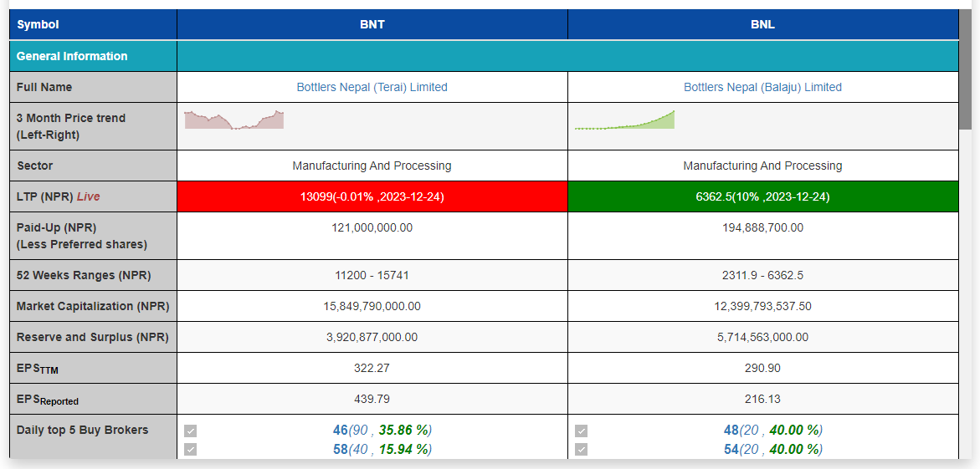Image resolution: width=980 pixels, height=469 pixels.
Task: Click BNT paid-up value 121,000,000.00
Action: [x=372, y=228]
